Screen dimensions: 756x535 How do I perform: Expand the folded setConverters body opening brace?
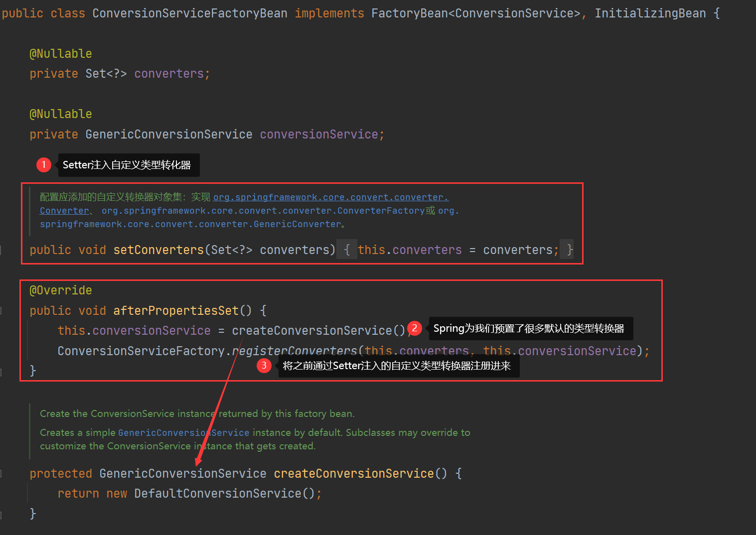click(x=347, y=250)
